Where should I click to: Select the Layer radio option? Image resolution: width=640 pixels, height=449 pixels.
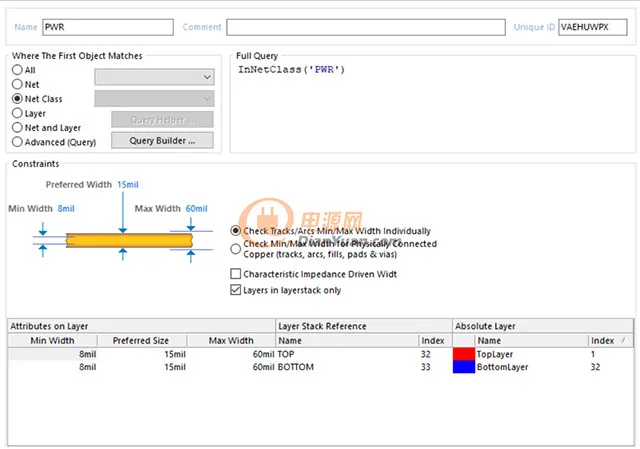tap(17, 114)
